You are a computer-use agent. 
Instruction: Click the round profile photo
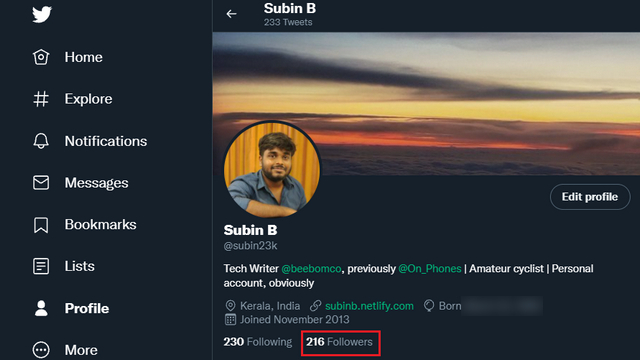pos(272,169)
